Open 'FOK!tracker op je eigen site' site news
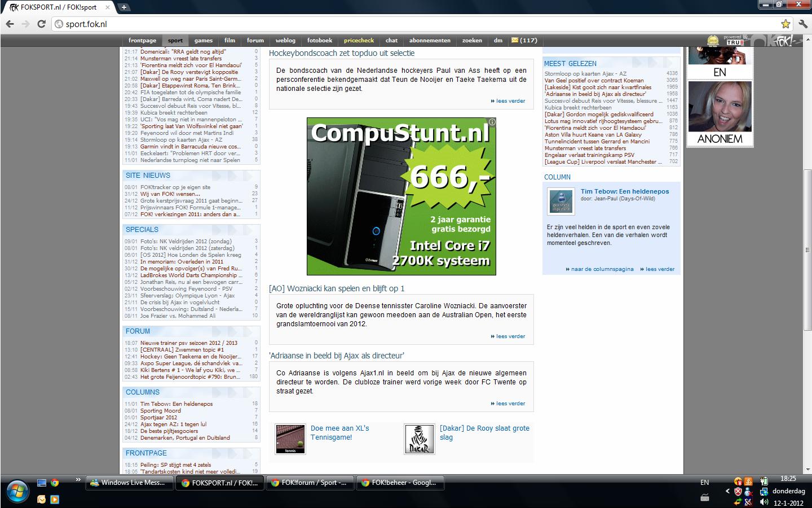The width and height of the screenshot is (812, 508). [x=175, y=187]
